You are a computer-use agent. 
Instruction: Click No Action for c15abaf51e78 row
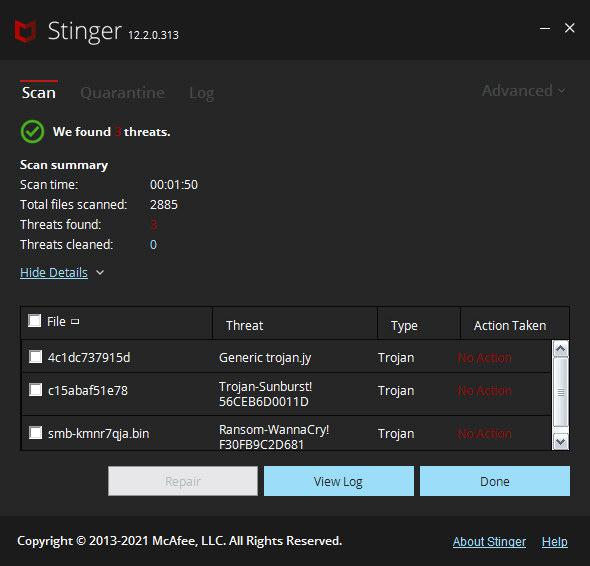484,391
